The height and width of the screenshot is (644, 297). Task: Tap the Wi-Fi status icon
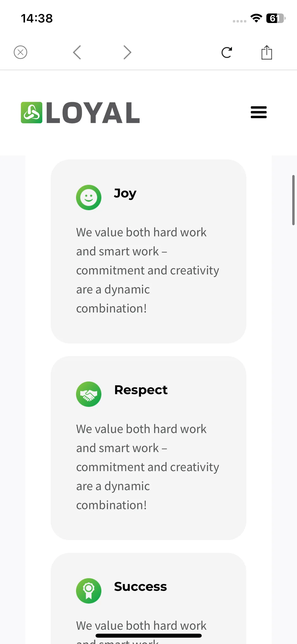click(256, 18)
